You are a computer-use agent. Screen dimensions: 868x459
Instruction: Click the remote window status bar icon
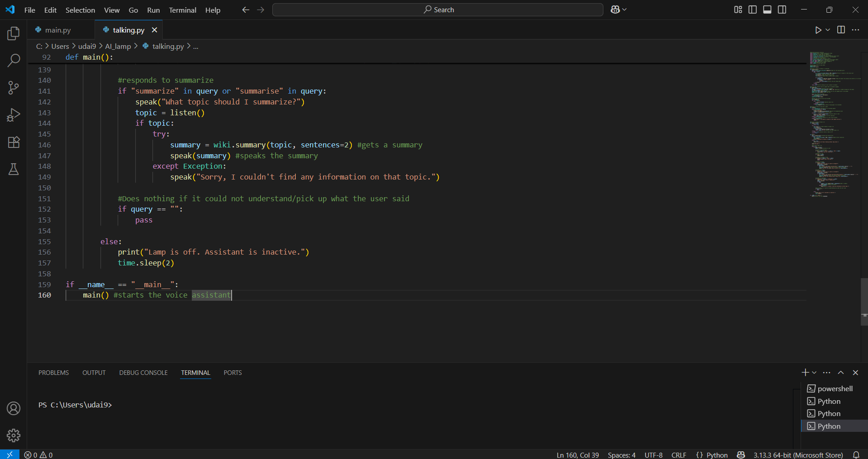pos(9,454)
